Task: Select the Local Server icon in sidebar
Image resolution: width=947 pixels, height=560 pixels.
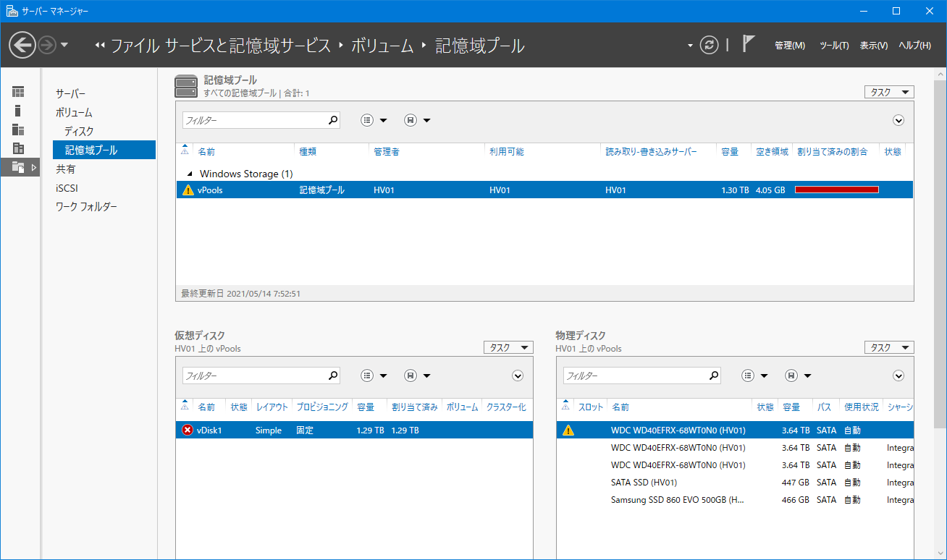Action: point(18,111)
